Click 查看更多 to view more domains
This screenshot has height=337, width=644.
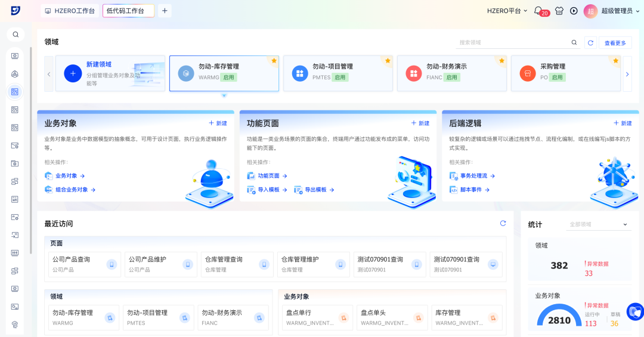click(615, 43)
